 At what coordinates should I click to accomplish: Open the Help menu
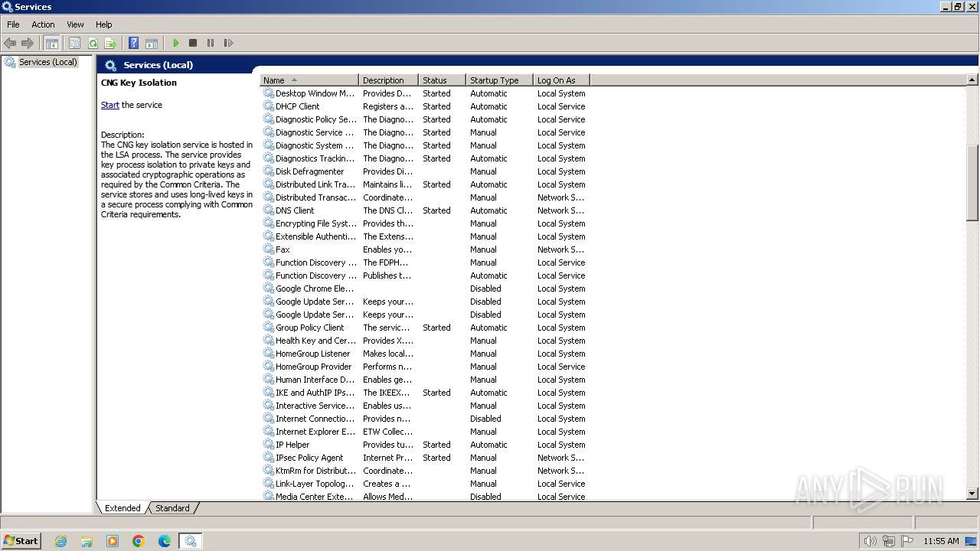tap(104, 24)
